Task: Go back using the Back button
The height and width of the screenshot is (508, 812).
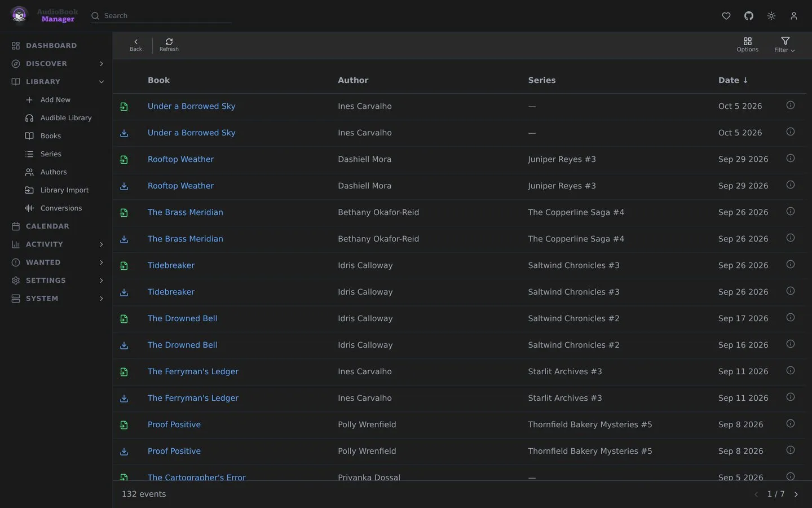Action: pos(136,45)
